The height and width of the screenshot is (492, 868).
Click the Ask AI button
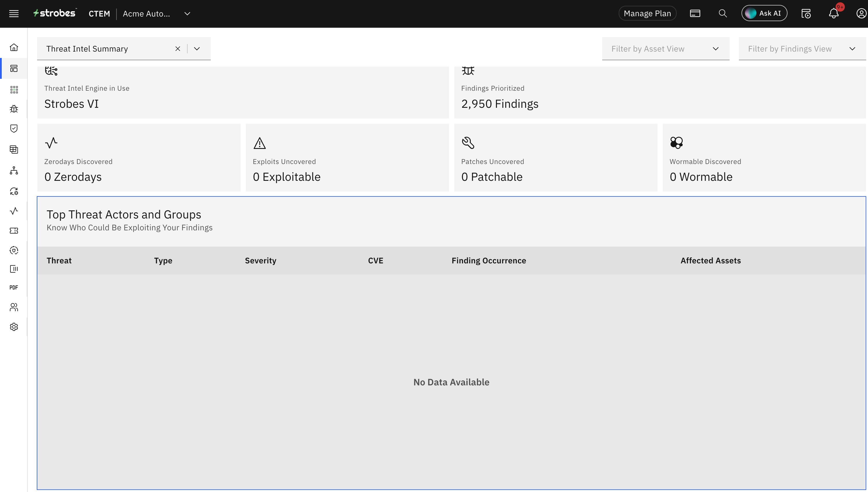(x=764, y=14)
